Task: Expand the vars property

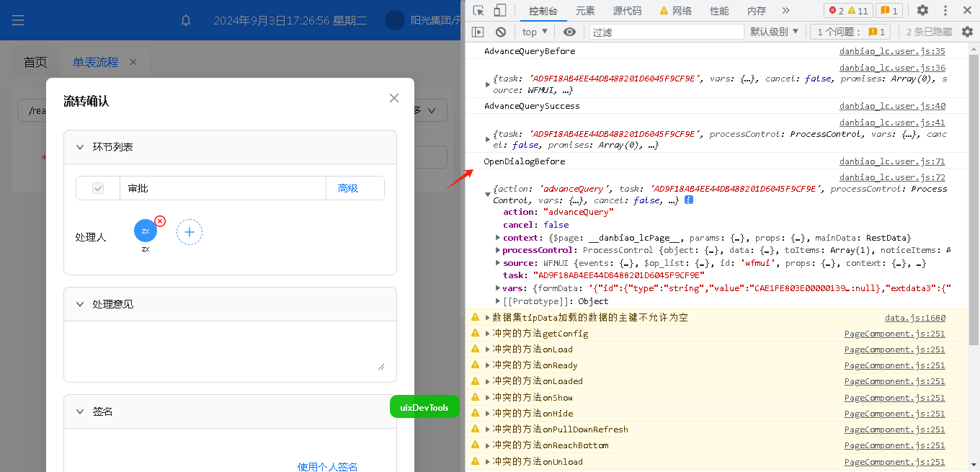Action: pyautogui.click(x=498, y=288)
